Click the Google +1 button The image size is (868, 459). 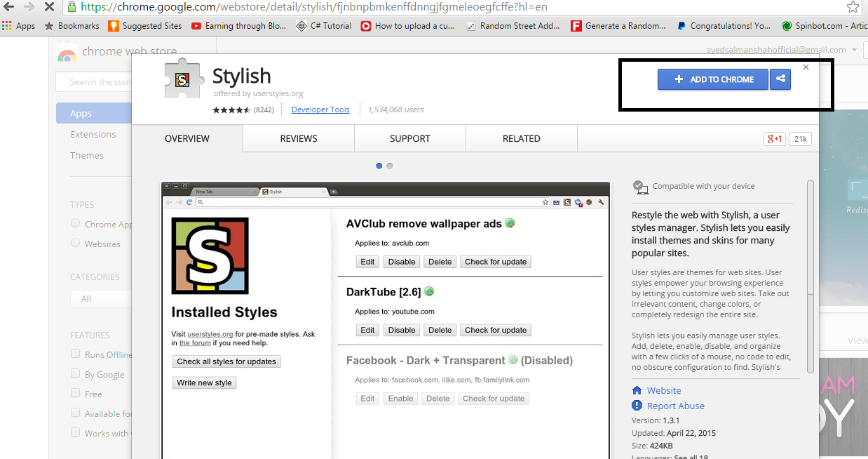(x=775, y=139)
